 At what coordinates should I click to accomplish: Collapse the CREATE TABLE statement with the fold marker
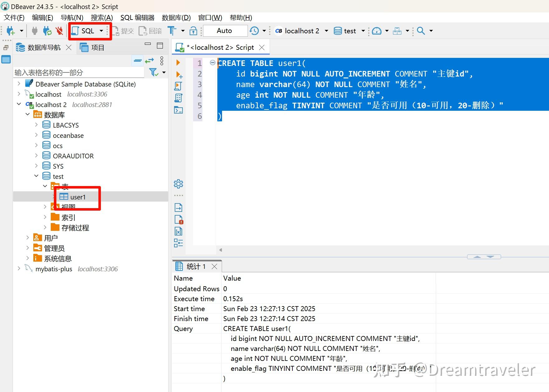[213, 63]
